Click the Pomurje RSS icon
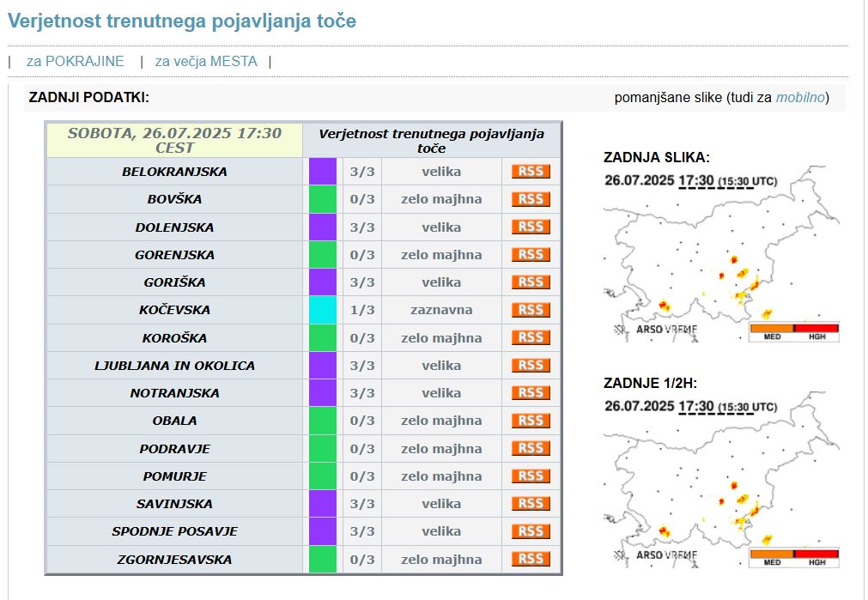This screenshot has width=868, height=600. point(531,476)
